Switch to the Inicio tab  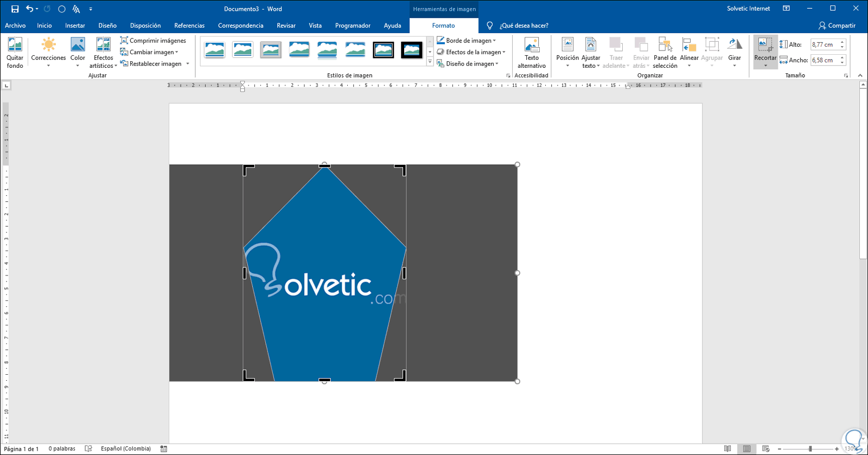click(44, 25)
